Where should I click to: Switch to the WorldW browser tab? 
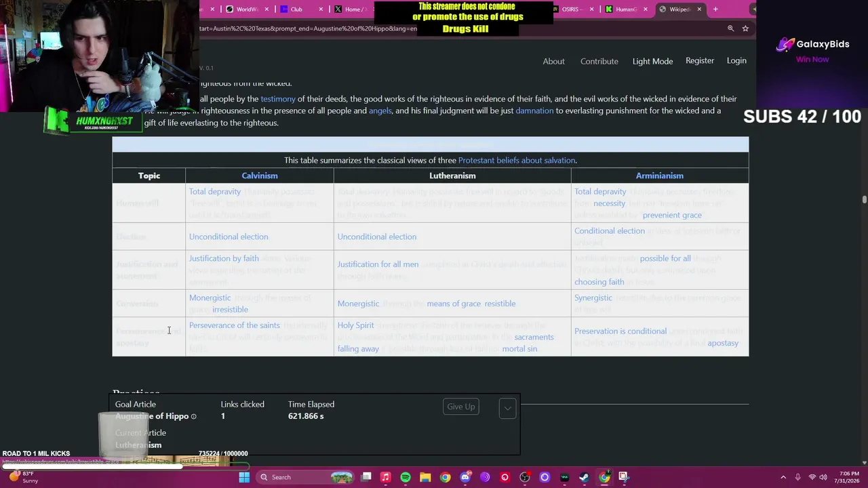[242, 9]
